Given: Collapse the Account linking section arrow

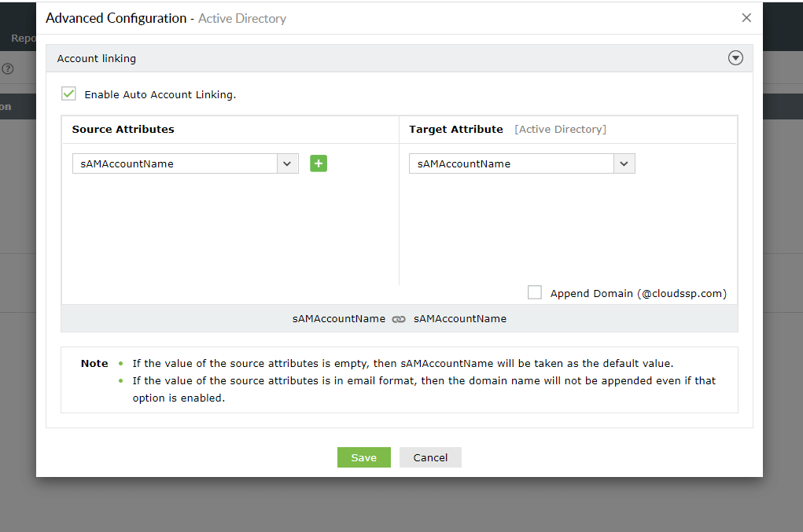Looking at the screenshot, I should click(735, 58).
